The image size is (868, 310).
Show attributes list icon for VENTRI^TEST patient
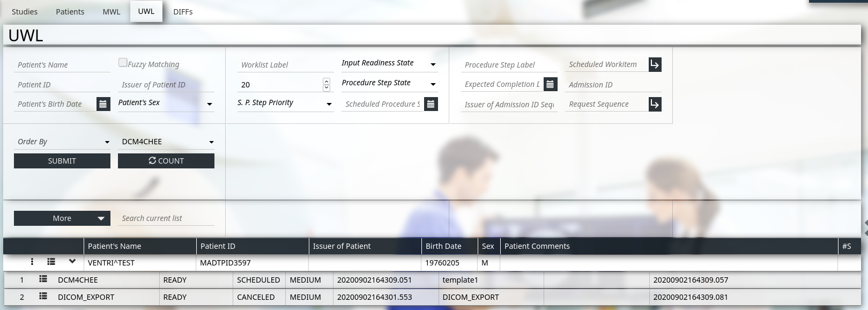coord(51,262)
